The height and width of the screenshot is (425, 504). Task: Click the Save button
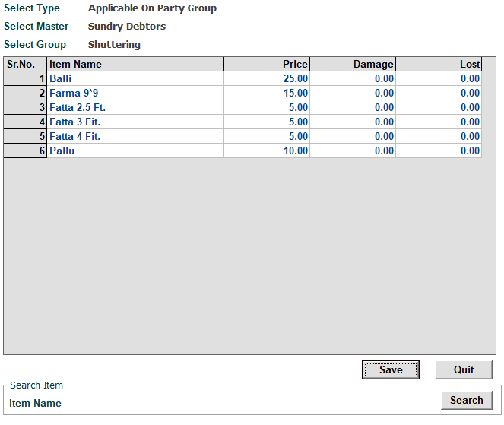(x=390, y=369)
